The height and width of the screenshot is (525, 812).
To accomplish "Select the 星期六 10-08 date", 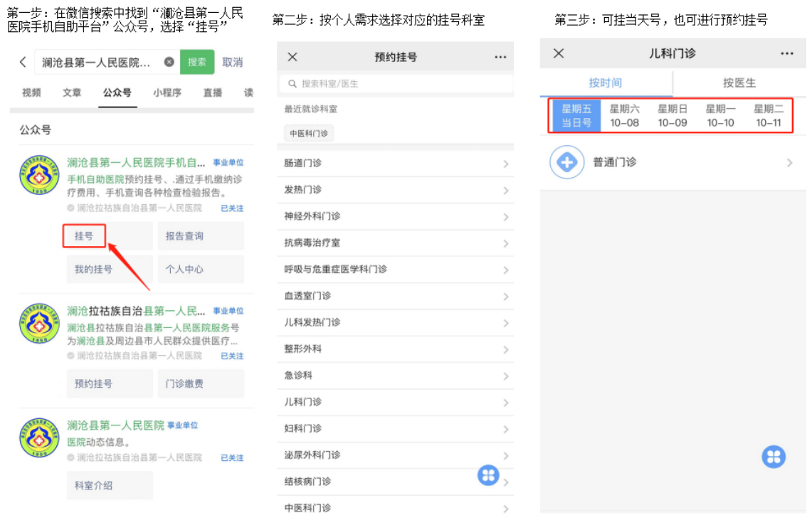I will coord(625,115).
